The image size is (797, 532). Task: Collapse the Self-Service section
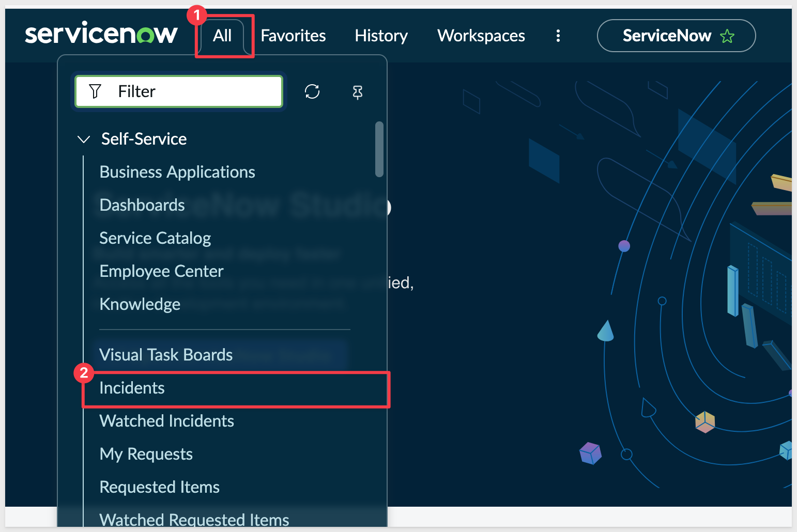(x=83, y=139)
